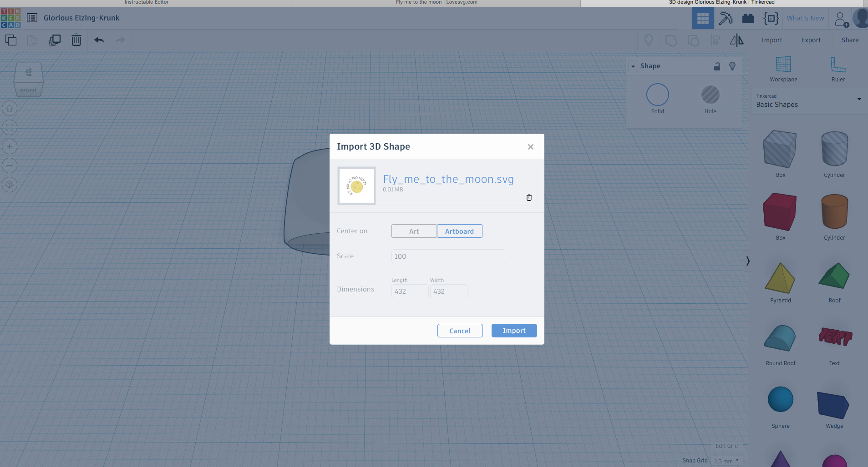Click the Paste tool icon
The height and width of the screenshot is (467, 868).
[32, 40]
